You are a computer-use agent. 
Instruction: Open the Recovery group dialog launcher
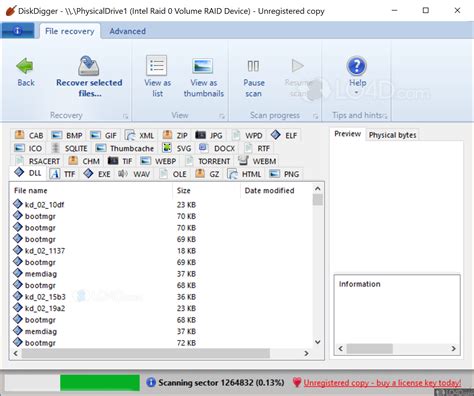point(125,116)
